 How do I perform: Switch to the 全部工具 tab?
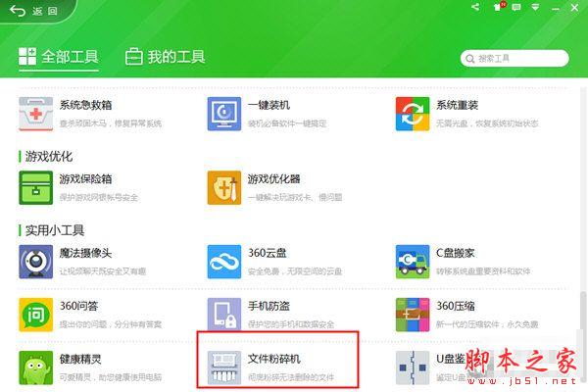[59, 57]
